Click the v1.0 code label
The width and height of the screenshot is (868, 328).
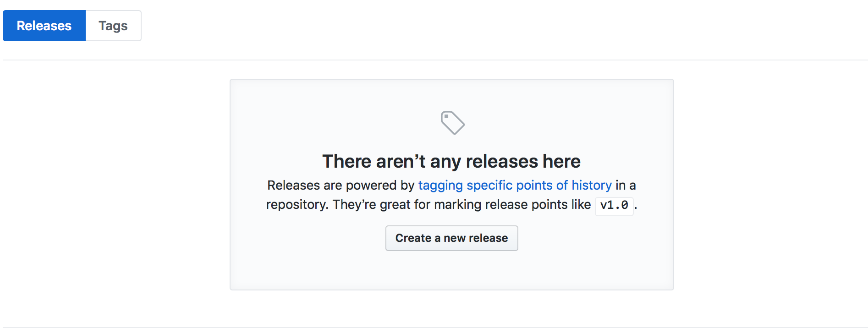tap(614, 205)
